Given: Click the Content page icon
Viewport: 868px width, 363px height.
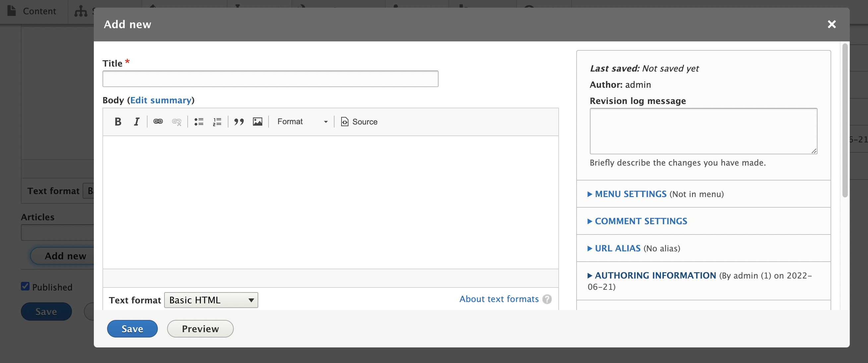Looking at the screenshot, I should [x=11, y=11].
